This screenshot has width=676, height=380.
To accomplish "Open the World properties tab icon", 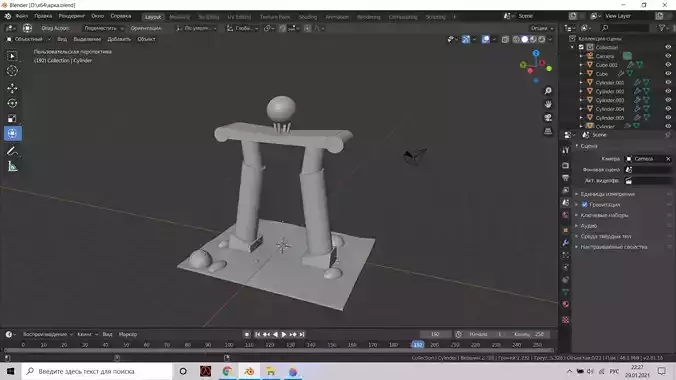I will [x=566, y=215].
